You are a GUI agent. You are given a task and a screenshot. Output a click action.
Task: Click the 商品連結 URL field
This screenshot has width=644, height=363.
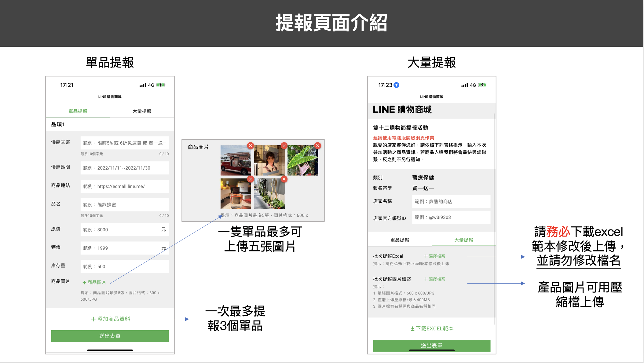[125, 186]
